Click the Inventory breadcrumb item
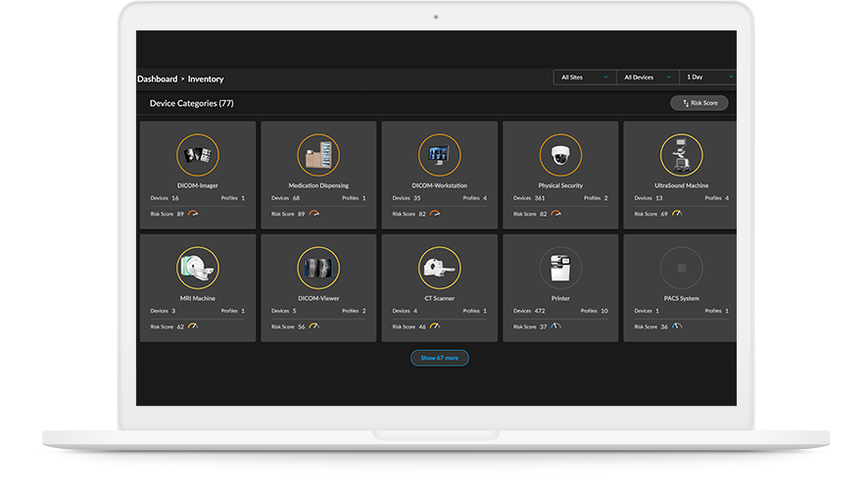The image size is (868, 502). click(x=206, y=78)
